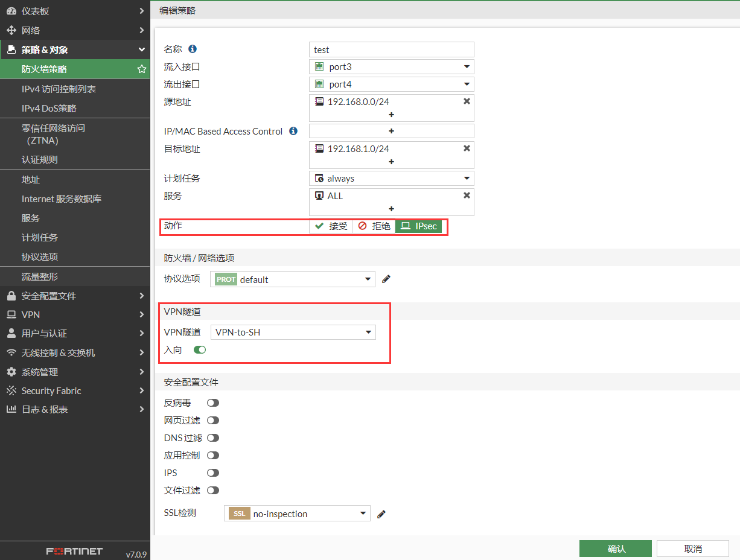Open the 流入接口 port3 dropdown
The width and height of the screenshot is (740, 560).
(x=391, y=67)
